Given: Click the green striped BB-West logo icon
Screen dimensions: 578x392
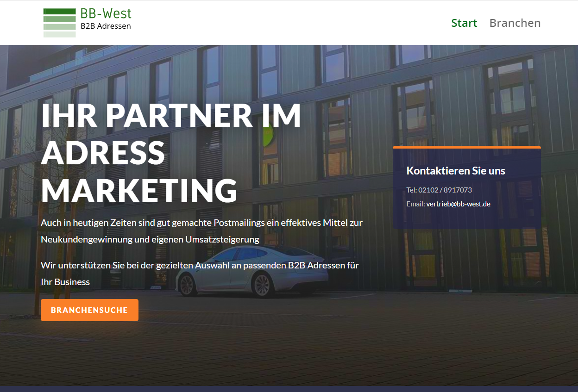Looking at the screenshot, I should 59,23.
